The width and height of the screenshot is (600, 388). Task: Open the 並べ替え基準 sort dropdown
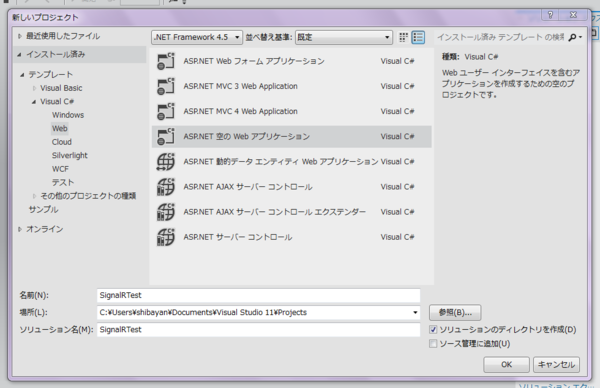pyautogui.click(x=344, y=37)
